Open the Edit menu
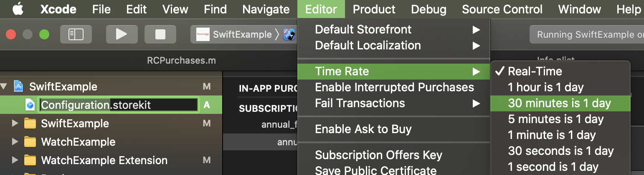 (x=136, y=9)
